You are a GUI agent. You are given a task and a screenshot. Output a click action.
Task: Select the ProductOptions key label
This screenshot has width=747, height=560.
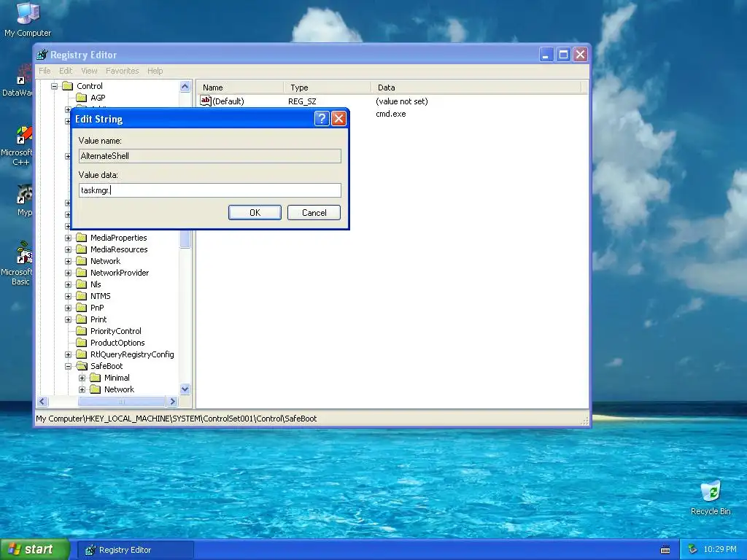point(117,343)
